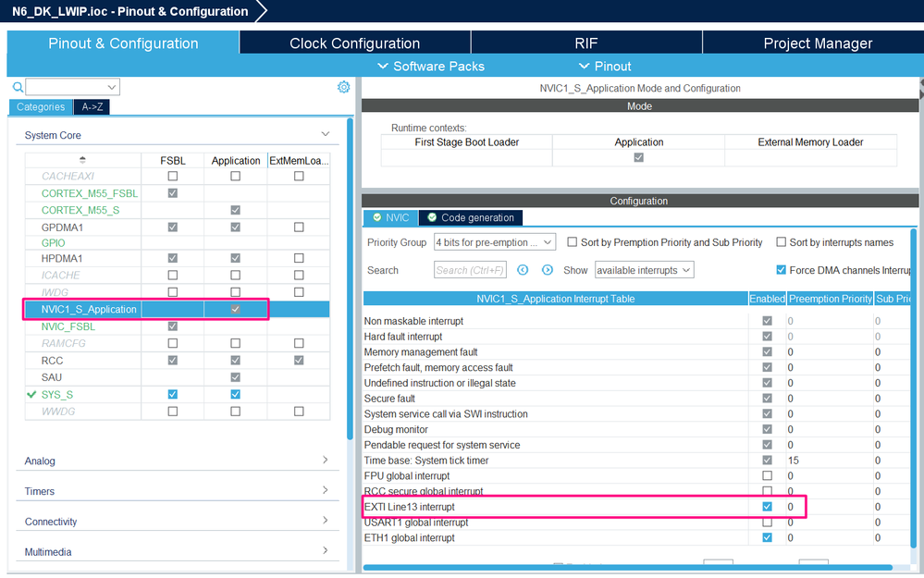Viewport: 924px width, 578px height.
Task: Toggle Force DMA channels Interrupts checkbox
Action: [781, 270]
